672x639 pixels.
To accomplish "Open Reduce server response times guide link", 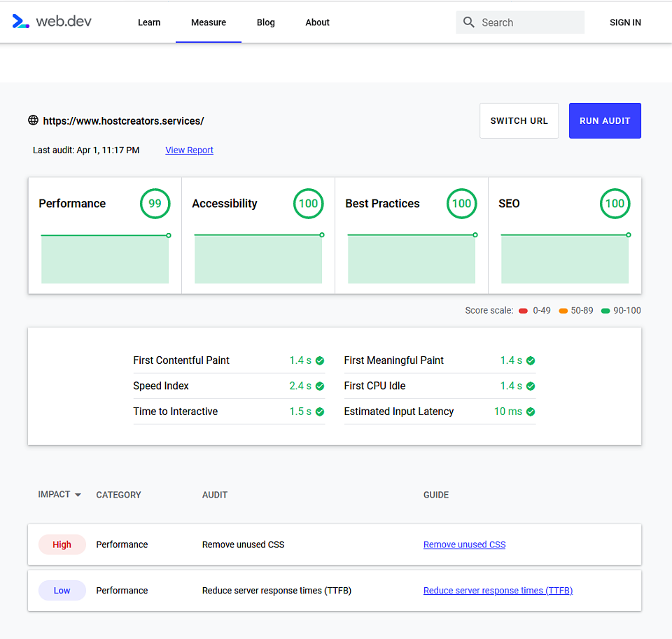I will click(498, 590).
